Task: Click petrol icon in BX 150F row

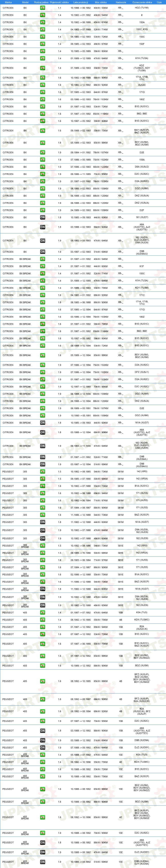Action: 42,44
